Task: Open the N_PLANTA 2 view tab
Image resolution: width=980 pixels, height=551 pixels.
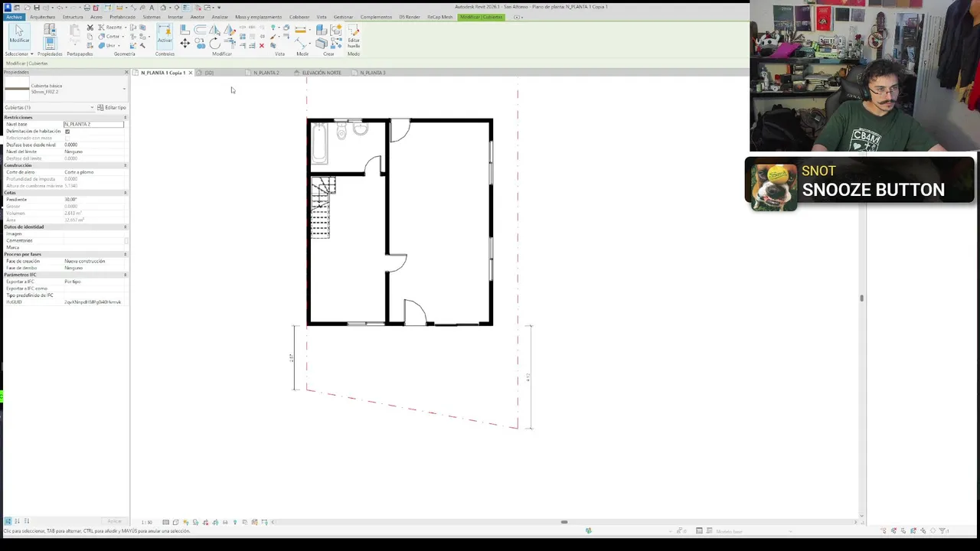Action: pyautogui.click(x=266, y=73)
